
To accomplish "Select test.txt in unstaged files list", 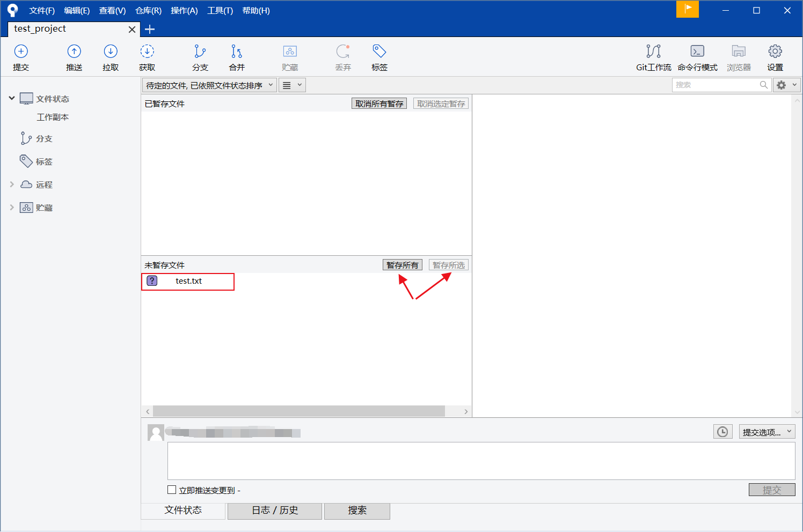I will (x=188, y=280).
